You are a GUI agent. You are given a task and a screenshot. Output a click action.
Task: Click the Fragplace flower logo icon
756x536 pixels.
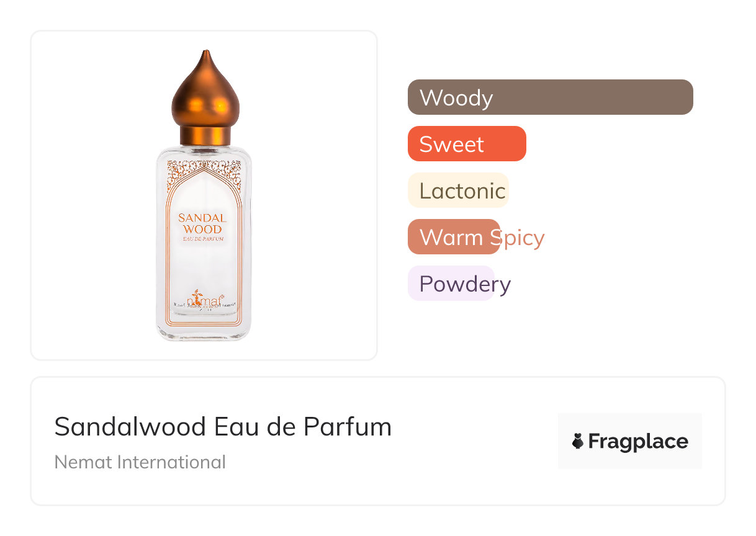578,441
